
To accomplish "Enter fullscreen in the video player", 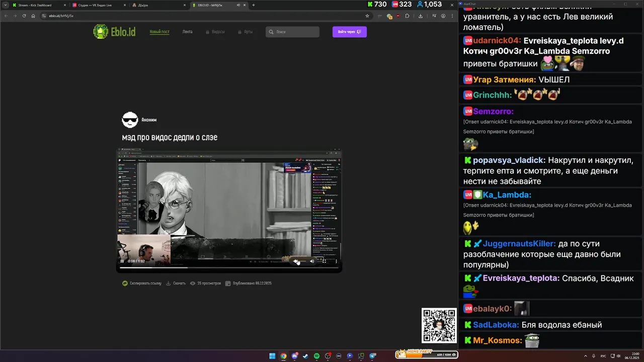I will click(324, 261).
